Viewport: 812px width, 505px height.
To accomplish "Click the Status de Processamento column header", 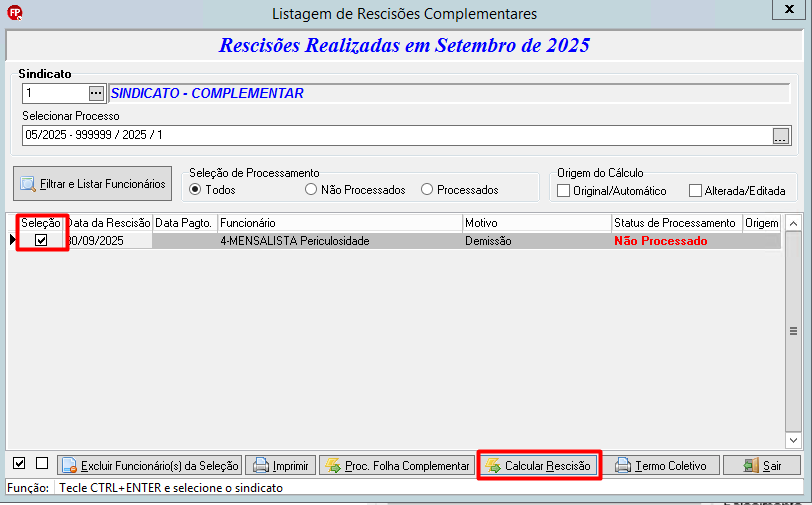I will coord(677,223).
